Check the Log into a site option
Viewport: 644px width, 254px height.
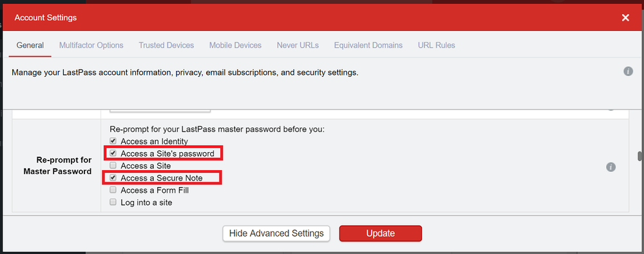point(113,202)
